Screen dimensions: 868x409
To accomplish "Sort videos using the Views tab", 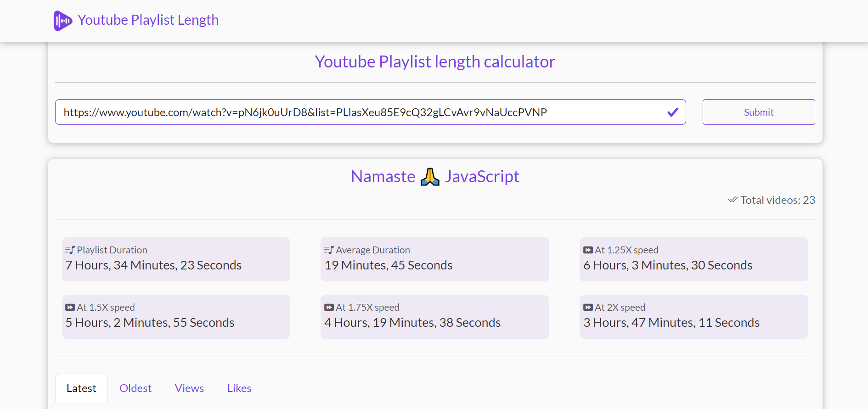I will tap(189, 388).
